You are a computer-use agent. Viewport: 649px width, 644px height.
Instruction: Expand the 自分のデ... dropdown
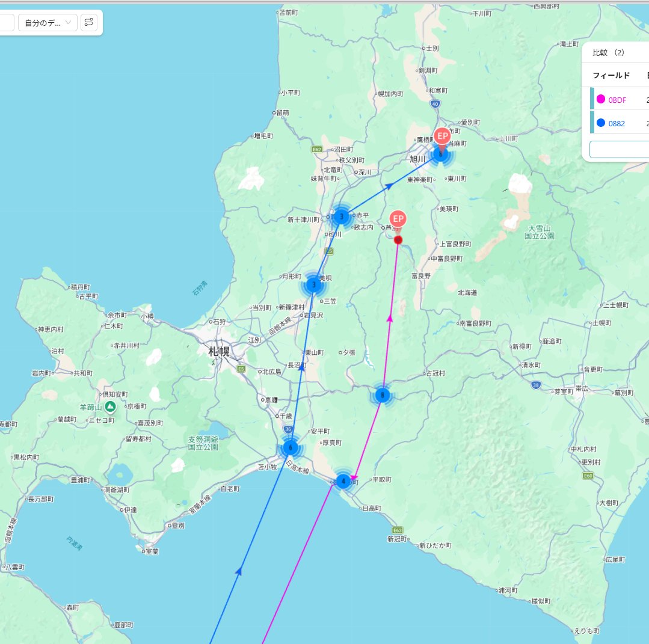click(48, 23)
